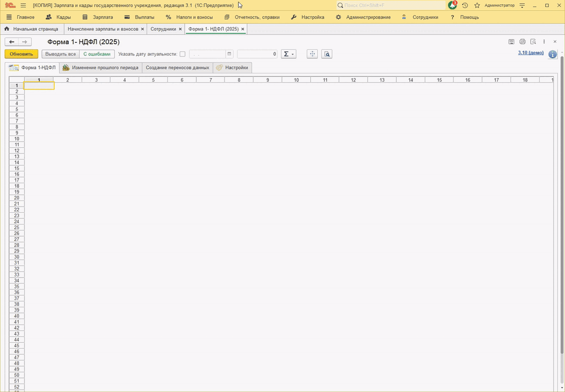Viewport: 565px width, 392px height.
Task: Open the service settings lines icon
Action: pyautogui.click(x=522, y=5)
